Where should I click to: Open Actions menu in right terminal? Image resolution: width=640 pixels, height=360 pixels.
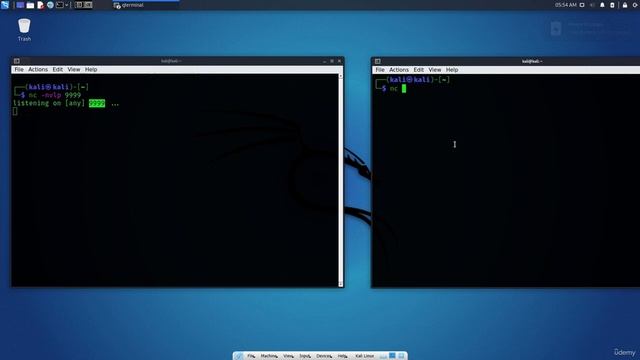[399, 70]
